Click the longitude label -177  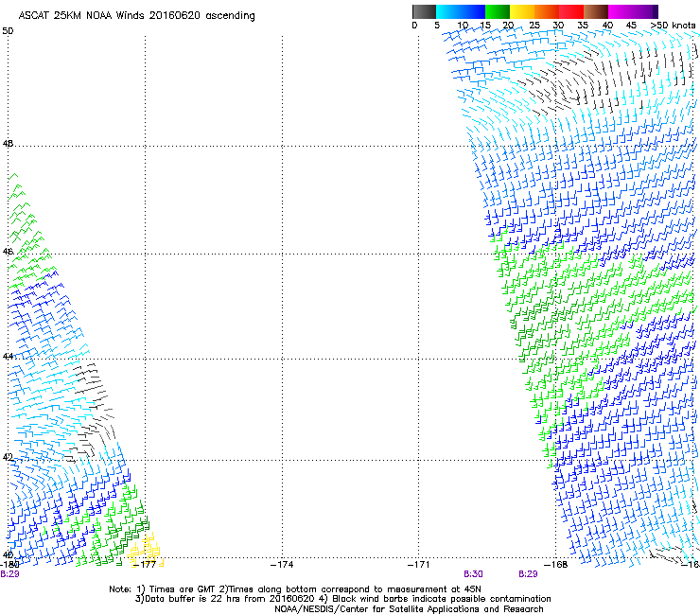click(x=145, y=565)
